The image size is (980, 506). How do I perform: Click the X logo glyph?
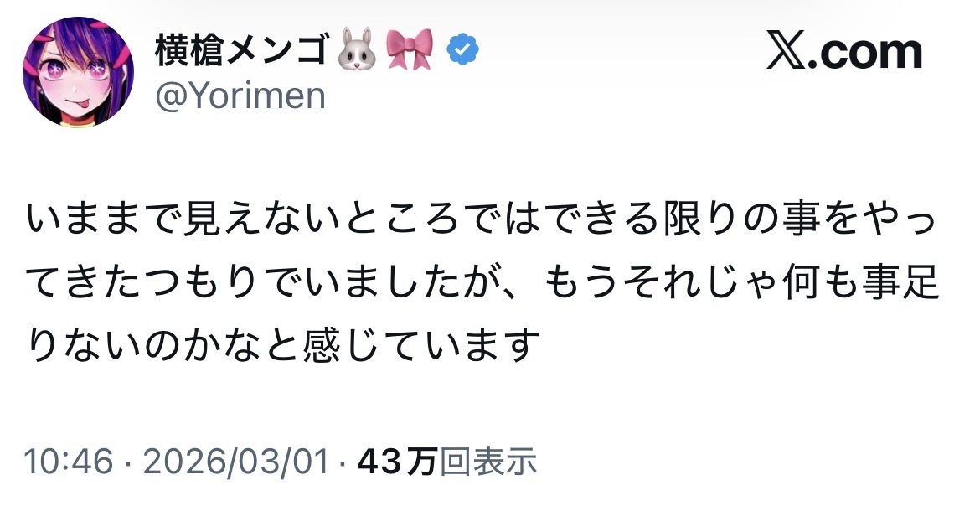(784, 53)
